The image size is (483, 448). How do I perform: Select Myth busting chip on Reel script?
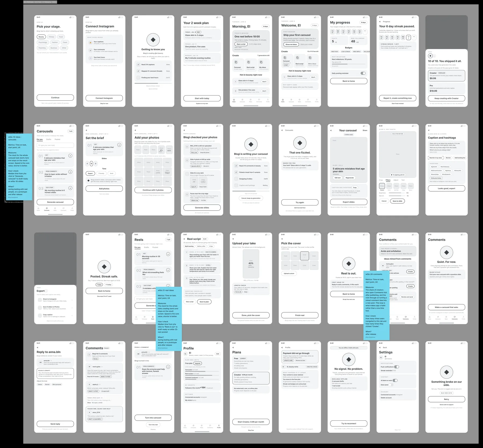tap(189, 246)
